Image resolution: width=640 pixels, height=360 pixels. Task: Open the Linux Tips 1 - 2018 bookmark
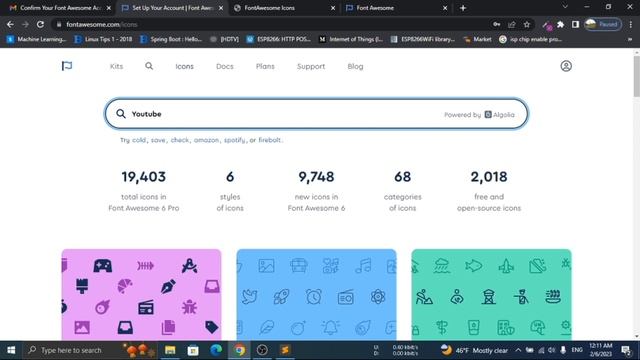click(x=103, y=39)
